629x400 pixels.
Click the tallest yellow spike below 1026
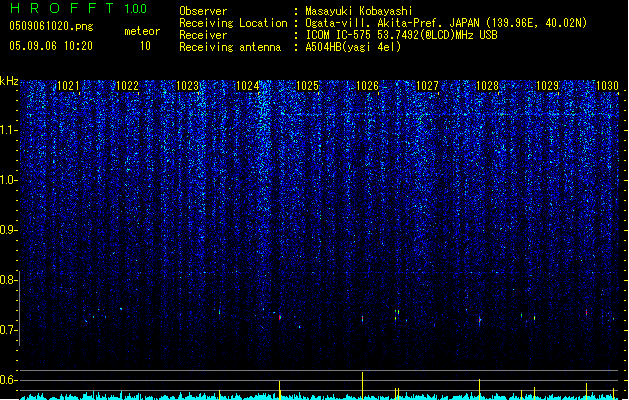click(x=363, y=386)
